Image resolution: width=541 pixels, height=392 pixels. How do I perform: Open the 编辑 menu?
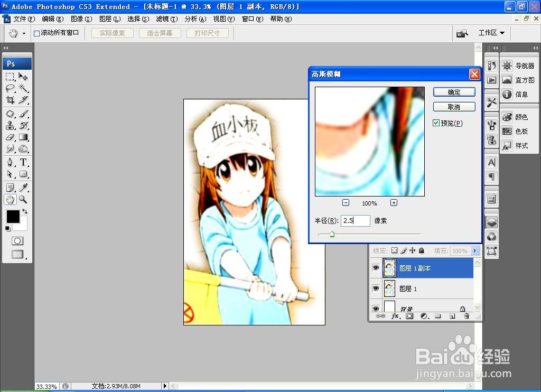click(x=53, y=19)
